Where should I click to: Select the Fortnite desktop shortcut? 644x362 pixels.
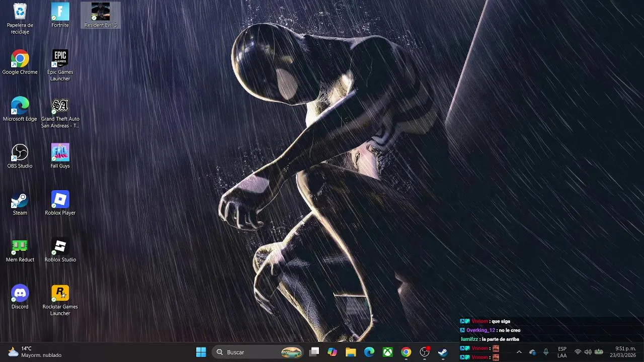pyautogui.click(x=60, y=16)
